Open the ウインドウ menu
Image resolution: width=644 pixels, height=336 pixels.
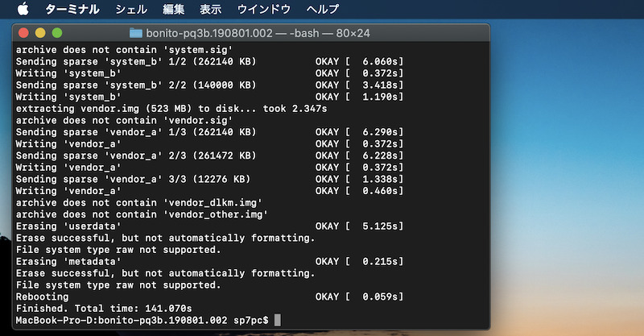(264, 10)
